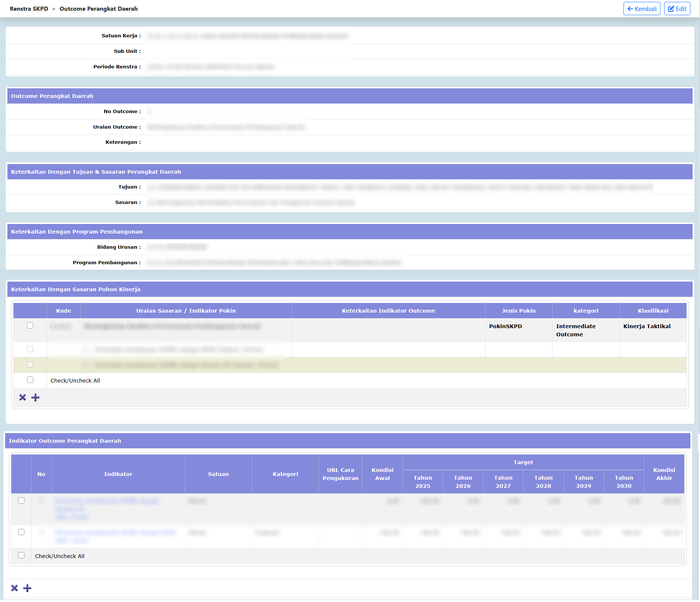Image resolution: width=700 pixels, height=602 pixels.
Task: Select second row checkbox in Indikator Outcome table
Action: [21, 532]
